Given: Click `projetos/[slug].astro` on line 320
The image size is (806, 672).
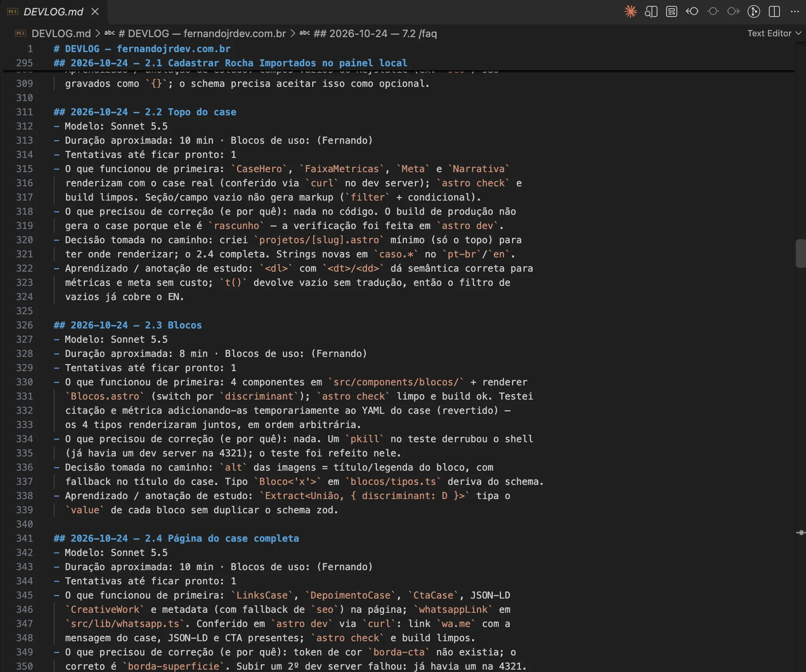Looking at the screenshot, I should 319,240.
